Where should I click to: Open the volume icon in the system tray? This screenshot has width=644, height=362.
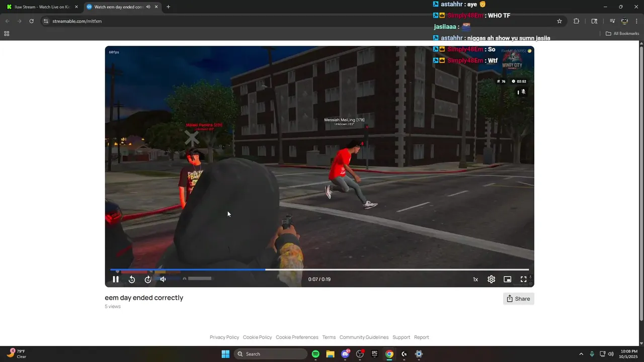point(611,354)
